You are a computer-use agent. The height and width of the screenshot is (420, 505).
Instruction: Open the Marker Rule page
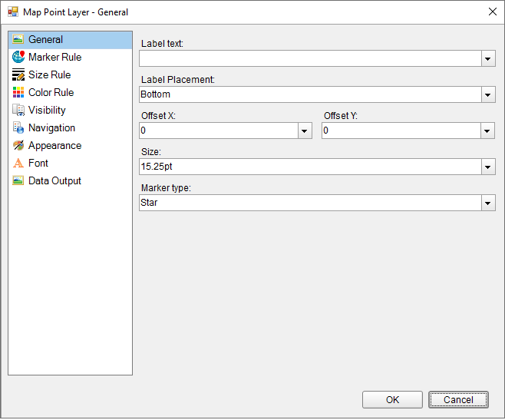(x=54, y=57)
